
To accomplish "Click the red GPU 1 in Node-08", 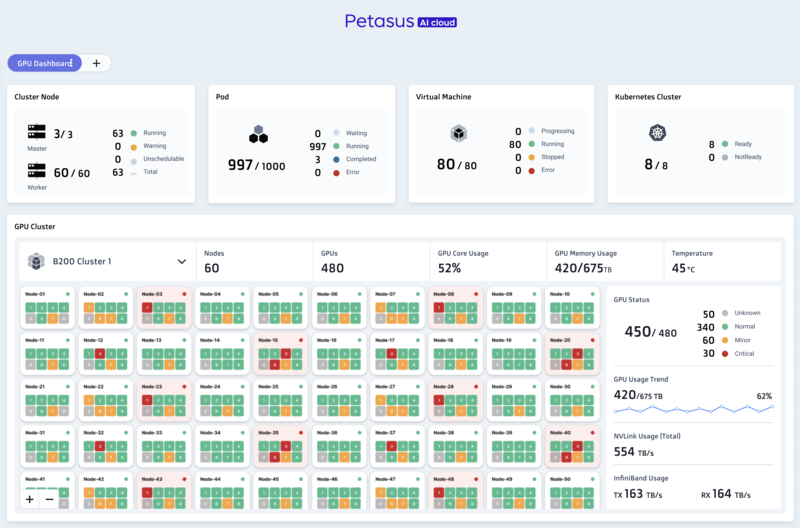I will tap(437, 309).
